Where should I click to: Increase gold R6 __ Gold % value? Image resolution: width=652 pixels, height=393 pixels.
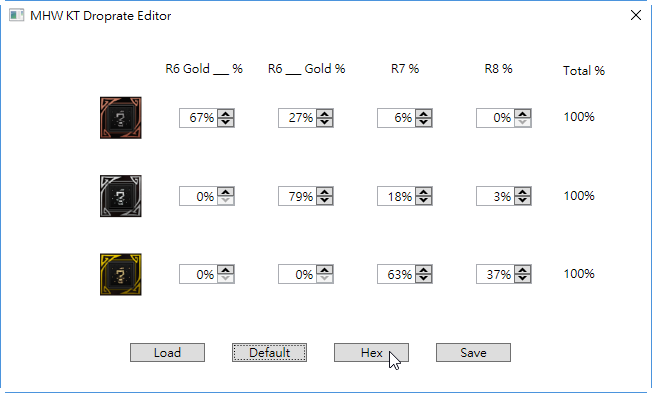click(x=325, y=270)
